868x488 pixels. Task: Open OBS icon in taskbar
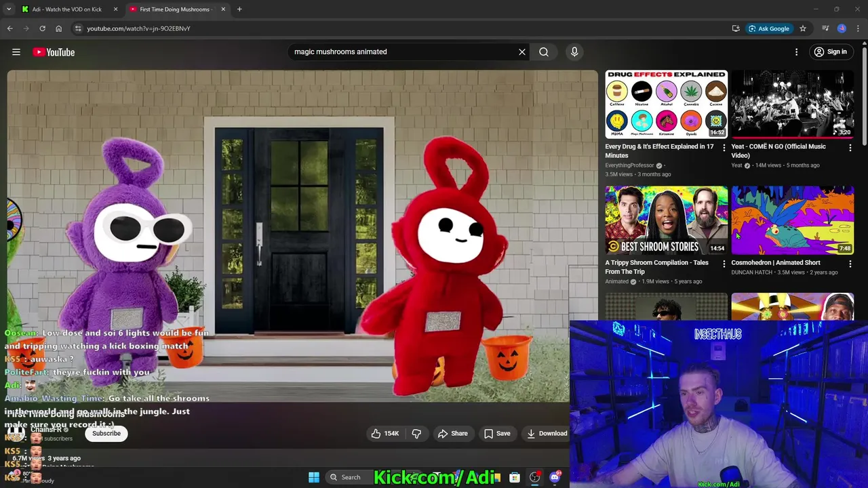click(x=535, y=477)
